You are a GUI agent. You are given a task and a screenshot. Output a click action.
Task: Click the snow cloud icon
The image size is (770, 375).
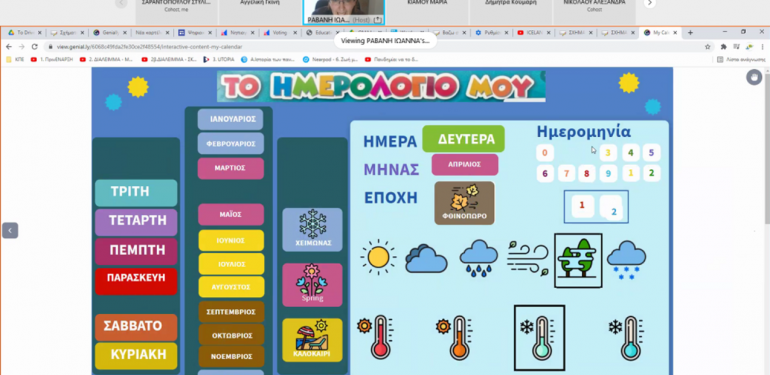(x=627, y=260)
